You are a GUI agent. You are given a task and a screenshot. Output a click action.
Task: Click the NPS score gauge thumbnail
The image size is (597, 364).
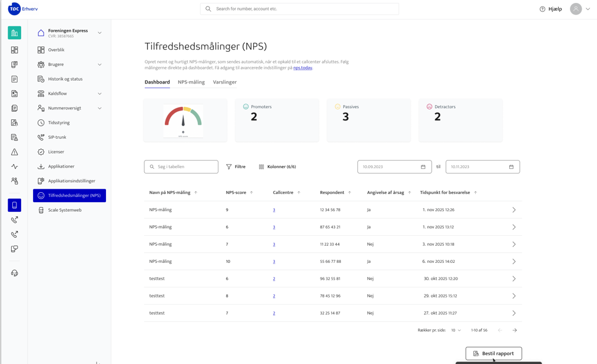coord(183,121)
